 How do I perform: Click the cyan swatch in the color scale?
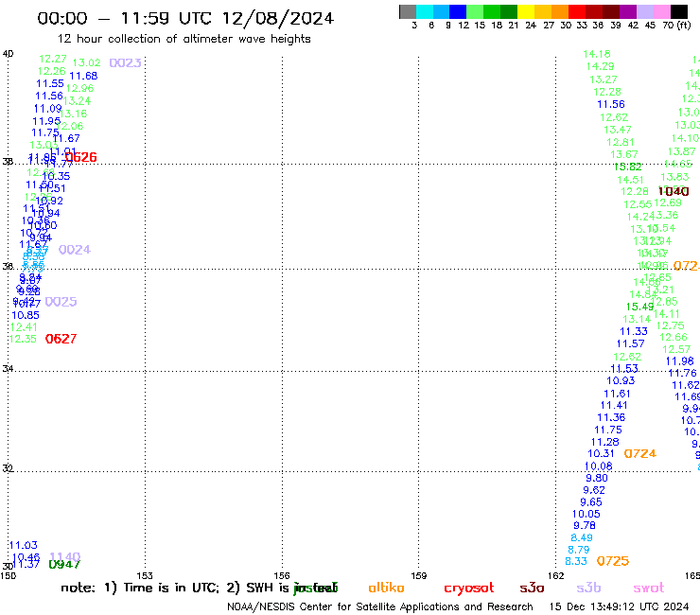(x=425, y=11)
